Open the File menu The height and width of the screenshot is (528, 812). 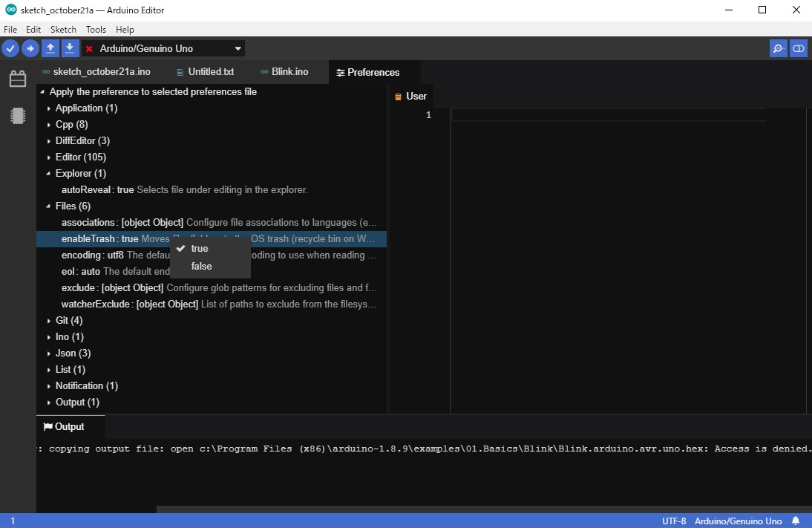(10, 30)
